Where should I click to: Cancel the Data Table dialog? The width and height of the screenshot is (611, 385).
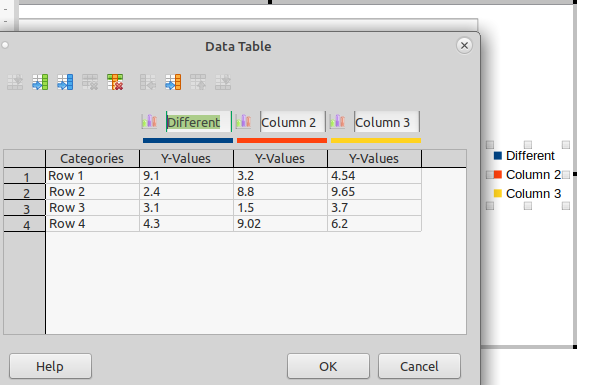(419, 366)
